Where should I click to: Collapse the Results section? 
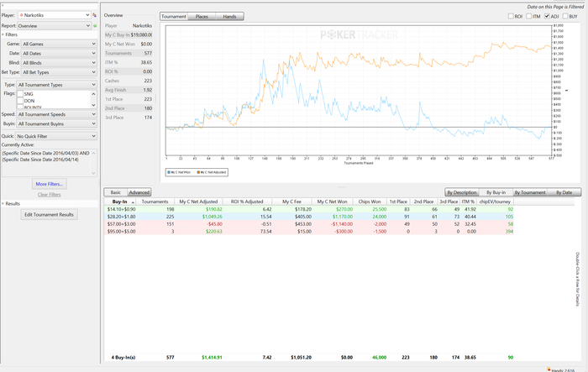pyautogui.click(x=3, y=203)
